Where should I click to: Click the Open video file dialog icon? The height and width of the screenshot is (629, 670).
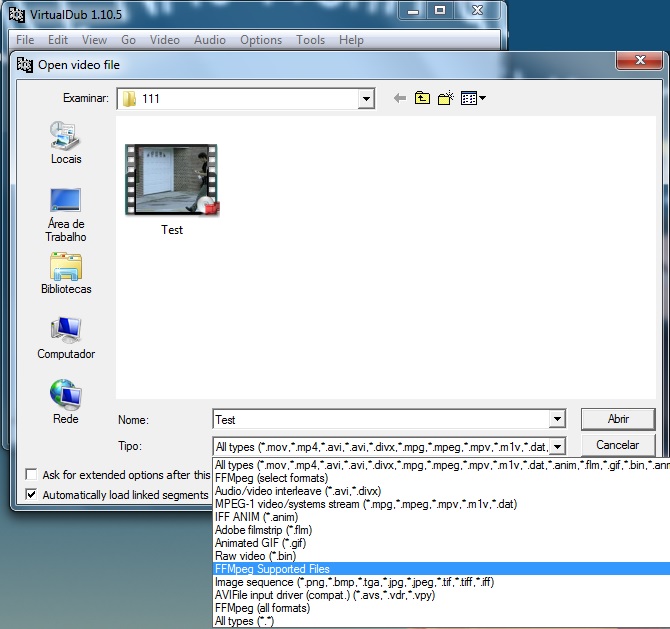pyautogui.click(x=25, y=65)
